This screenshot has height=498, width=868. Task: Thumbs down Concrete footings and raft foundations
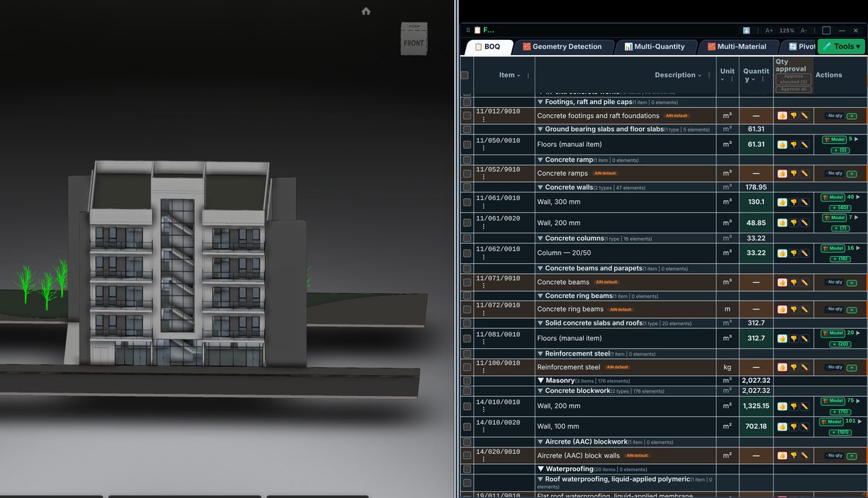click(x=793, y=116)
